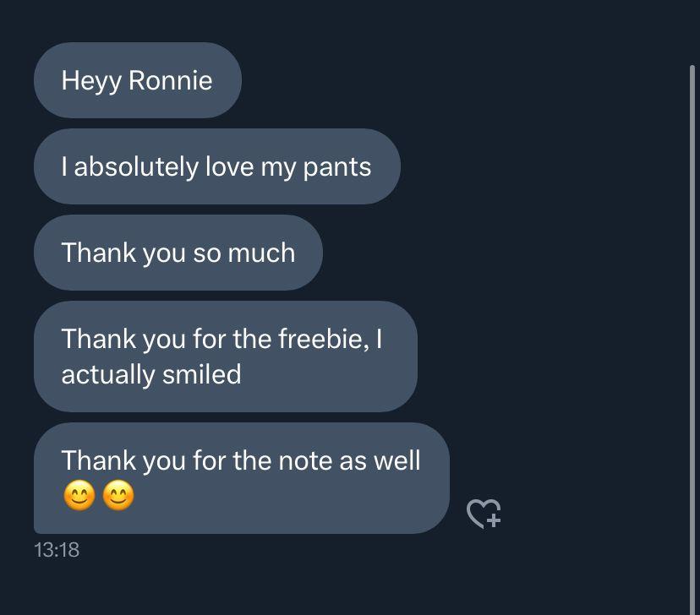Click the name 'Ronnie' in the greeting
Image resolution: width=700 pixels, height=615 pixels.
click(x=174, y=79)
